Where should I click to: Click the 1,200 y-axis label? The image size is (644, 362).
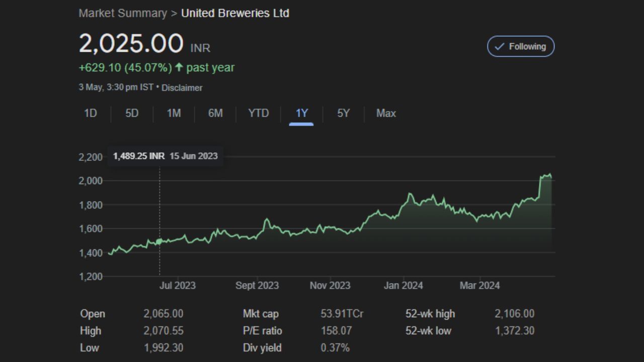[x=91, y=277]
